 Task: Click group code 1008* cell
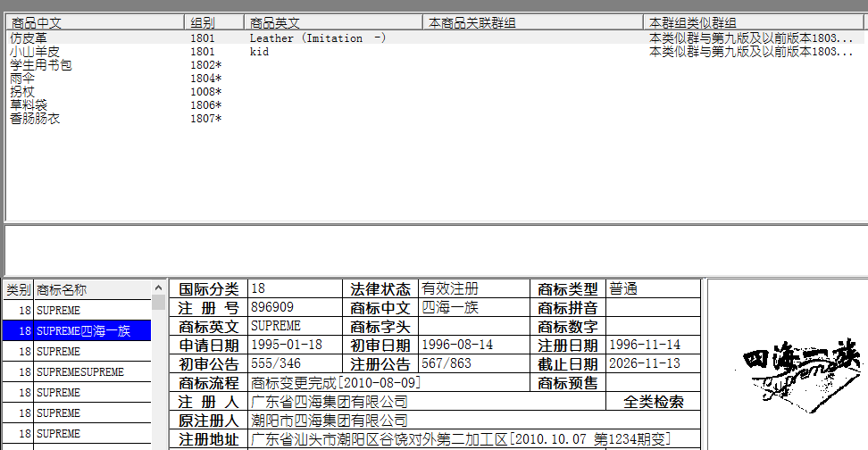(x=206, y=91)
